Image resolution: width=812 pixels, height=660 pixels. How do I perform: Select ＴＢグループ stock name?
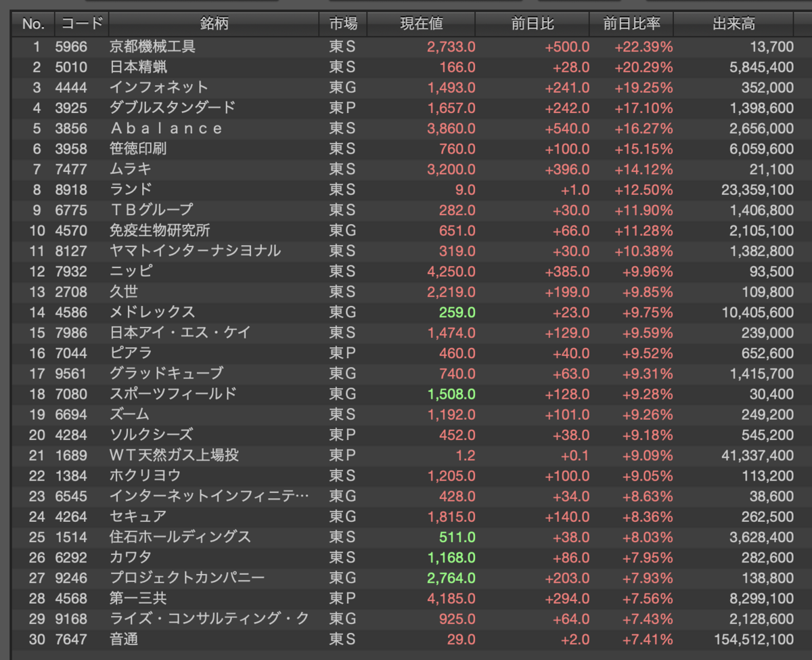pyautogui.click(x=152, y=210)
